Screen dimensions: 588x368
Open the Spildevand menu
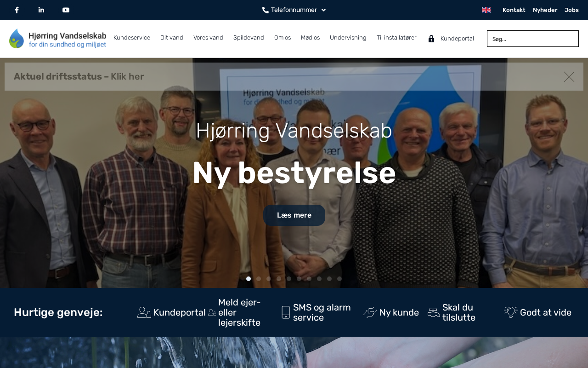[x=249, y=38]
